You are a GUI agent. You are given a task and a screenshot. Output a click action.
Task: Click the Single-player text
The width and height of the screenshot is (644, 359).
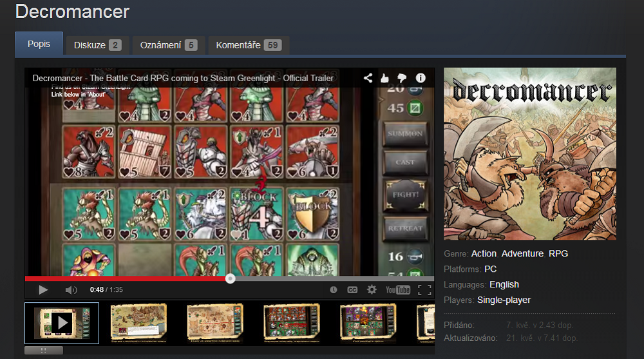click(x=504, y=300)
